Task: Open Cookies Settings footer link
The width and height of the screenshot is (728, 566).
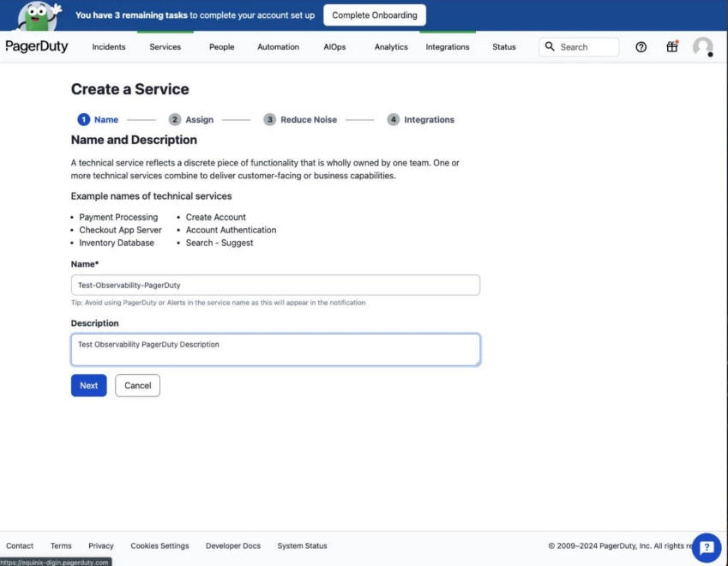Action: point(159,545)
